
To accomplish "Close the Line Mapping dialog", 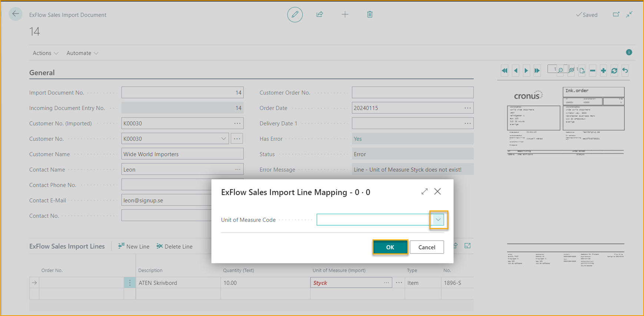I will click(438, 192).
